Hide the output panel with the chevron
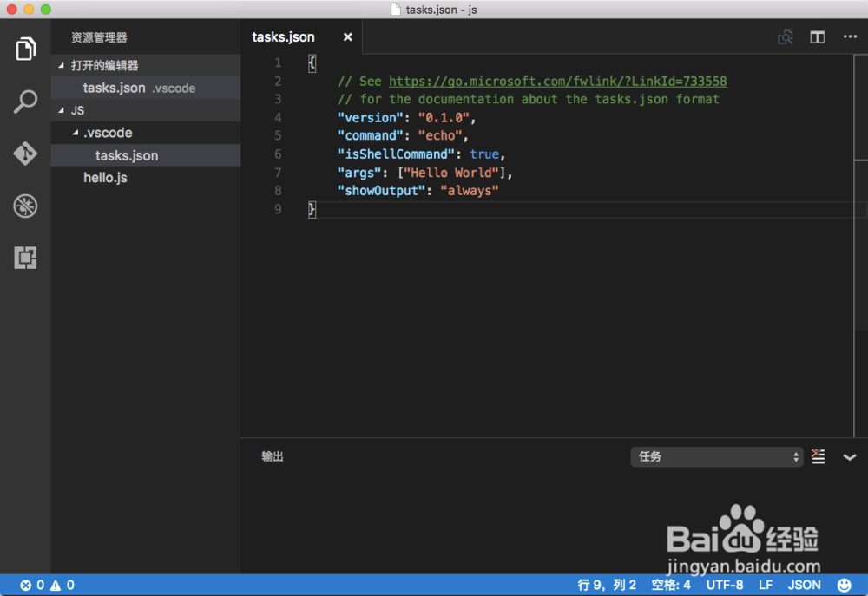 coord(850,457)
